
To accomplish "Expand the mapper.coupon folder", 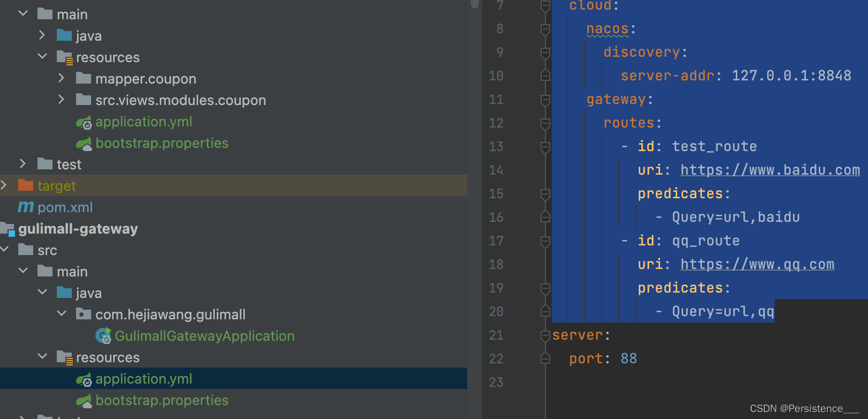I will [x=62, y=78].
